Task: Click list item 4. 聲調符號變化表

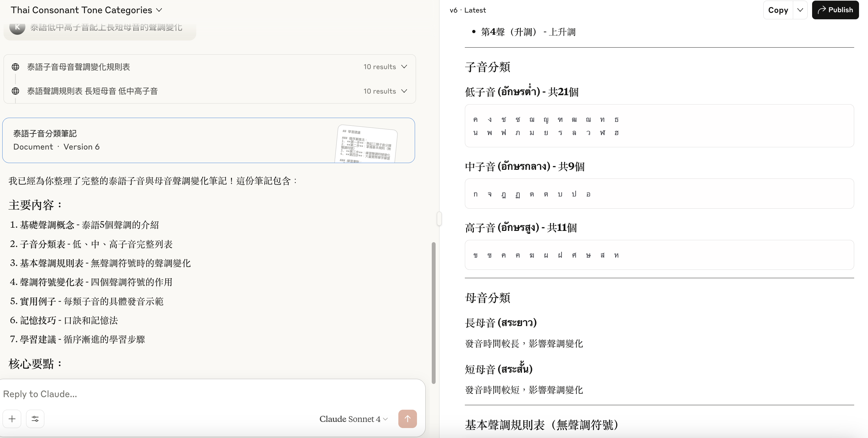Action: [91, 282]
